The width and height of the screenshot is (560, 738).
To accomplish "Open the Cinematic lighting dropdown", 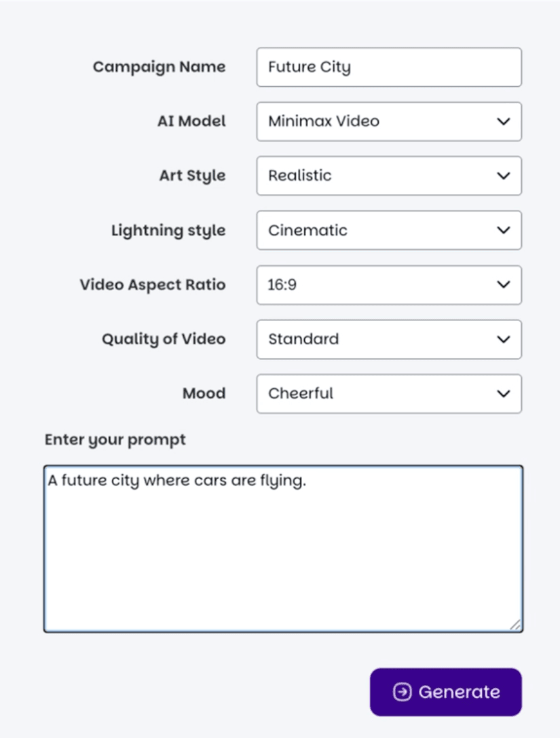I will [389, 230].
